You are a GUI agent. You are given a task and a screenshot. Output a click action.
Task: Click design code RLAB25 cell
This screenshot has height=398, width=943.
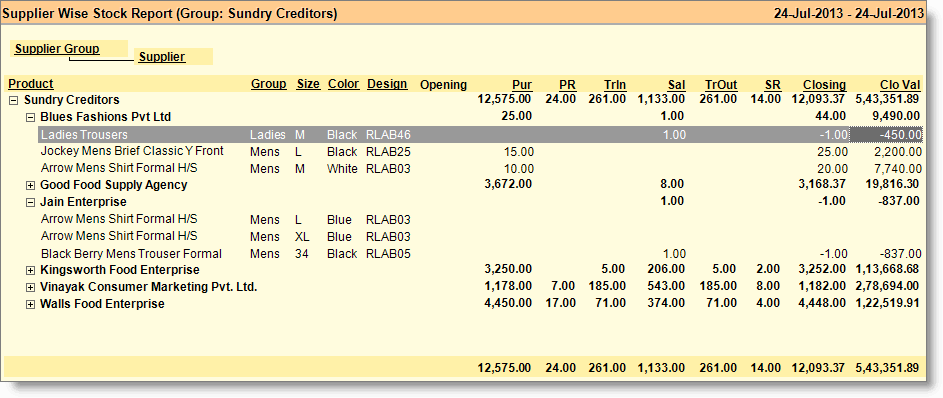click(388, 152)
